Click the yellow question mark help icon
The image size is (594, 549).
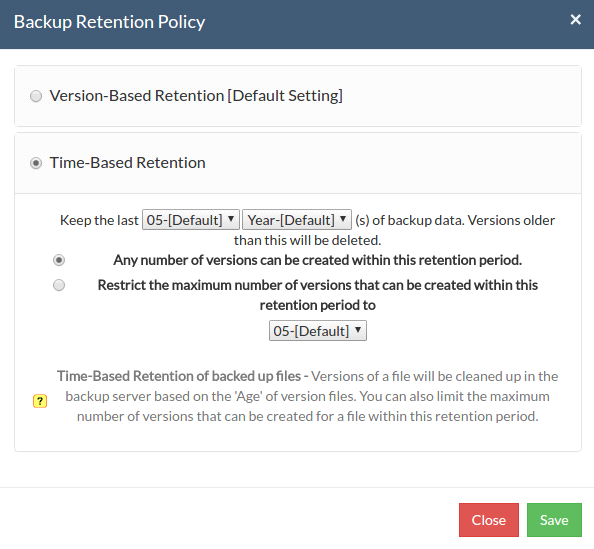40,401
